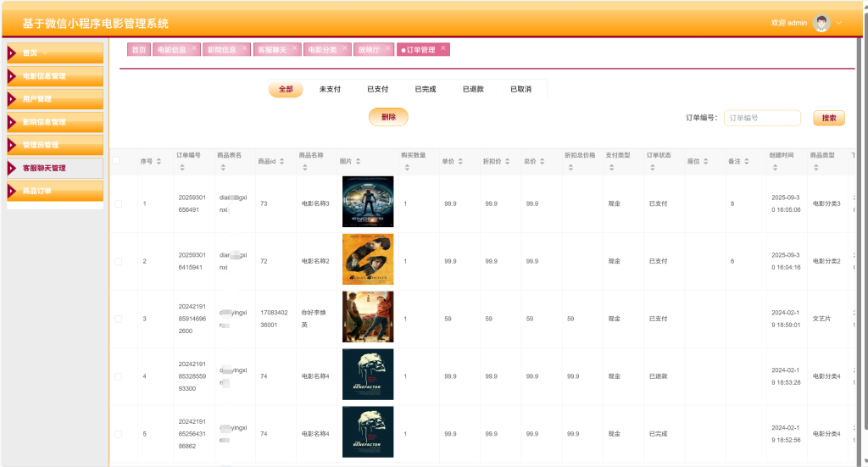The height and width of the screenshot is (467, 868).
Task: Expand the 用户管理 sidebar menu
Action: (55, 99)
